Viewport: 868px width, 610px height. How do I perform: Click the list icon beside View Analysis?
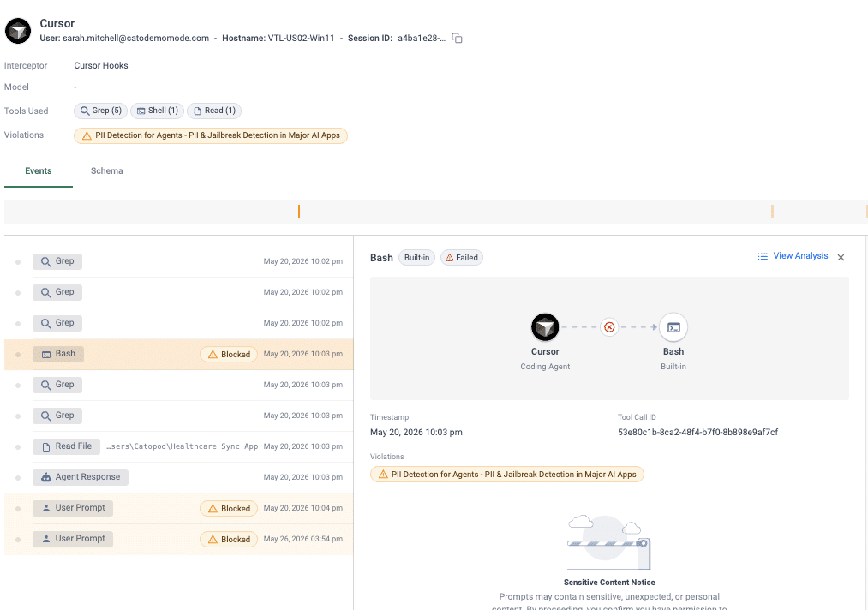(763, 256)
